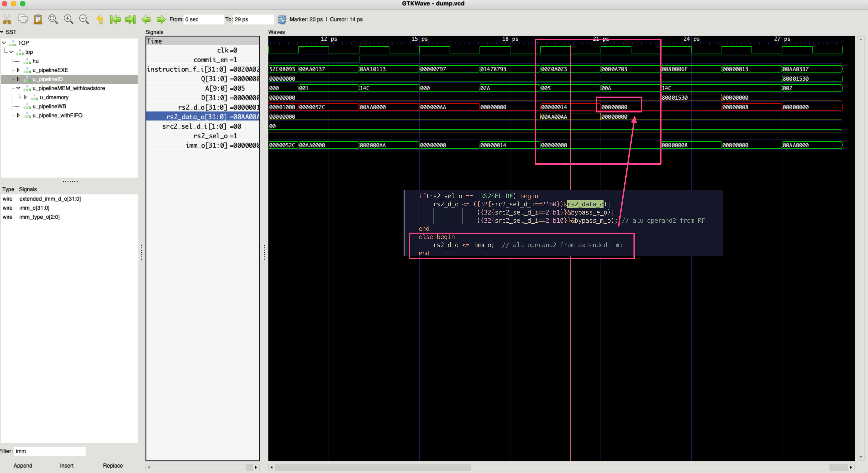Viewport: 868px width, 473px height.
Task: Select the D[31:0] signal row
Action: 203,98
